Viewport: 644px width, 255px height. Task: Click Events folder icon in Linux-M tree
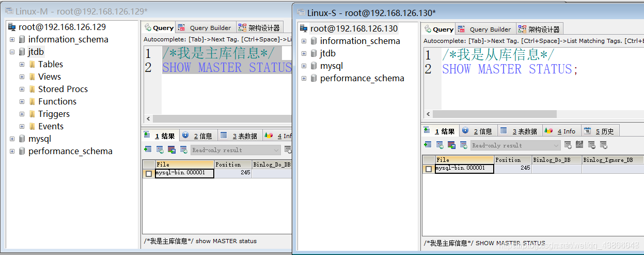point(32,126)
